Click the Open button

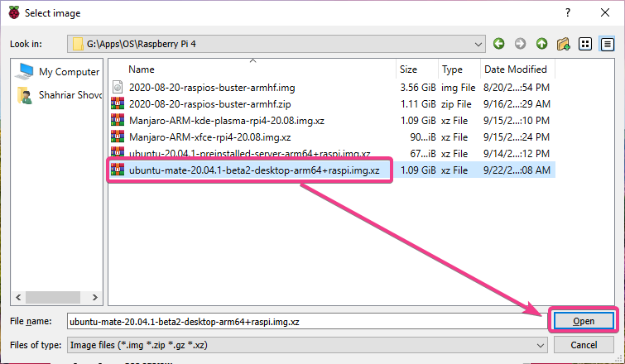(x=584, y=321)
